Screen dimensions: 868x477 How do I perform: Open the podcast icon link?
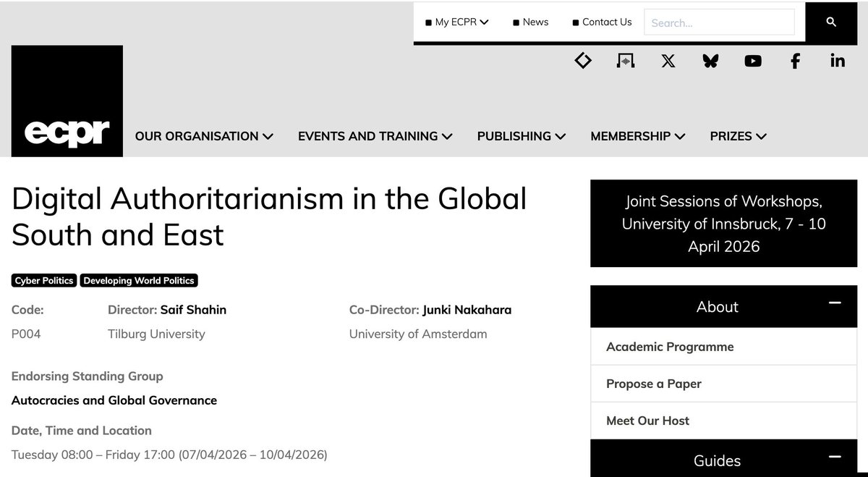click(x=625, y=61)
